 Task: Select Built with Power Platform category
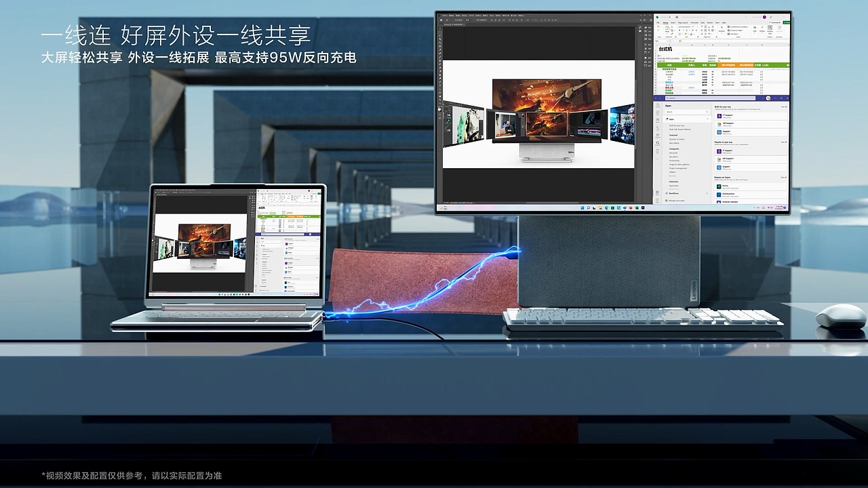click(680, 129)
